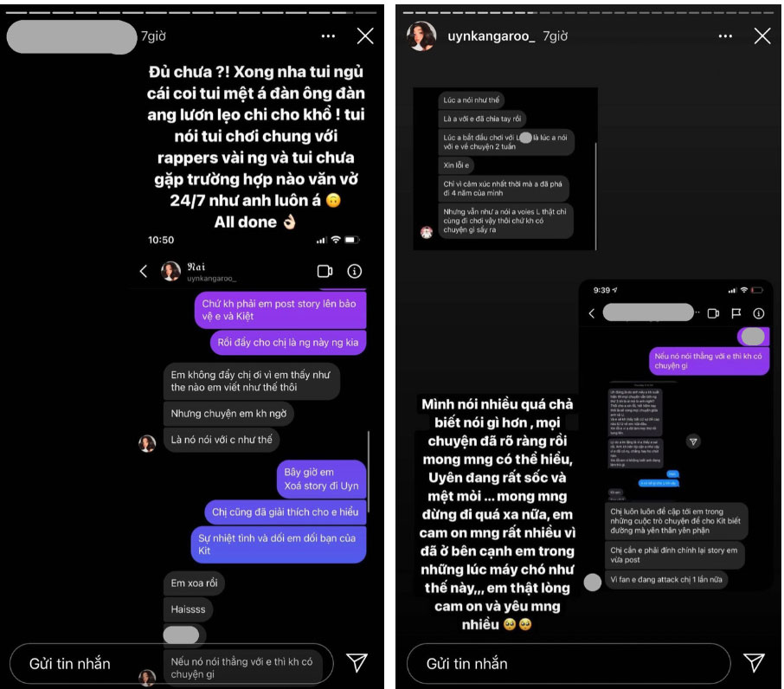Tap Nai avatar in chat header
The width and height of the screenshot is (784, 689).
coord(170,271)
